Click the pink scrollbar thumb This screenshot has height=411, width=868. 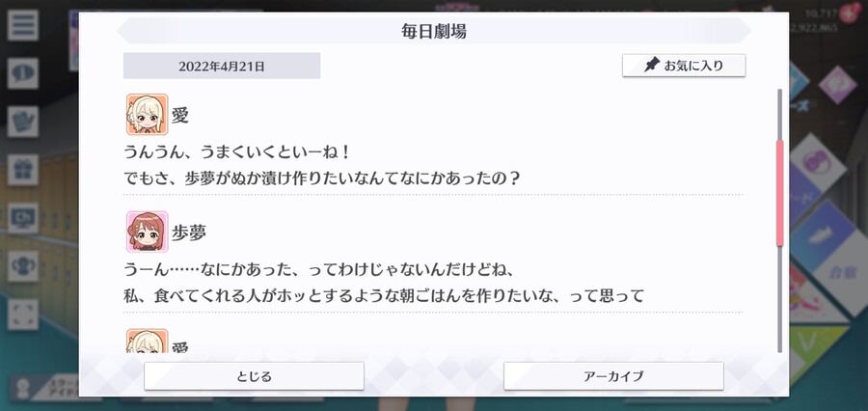tap(780, 193)
